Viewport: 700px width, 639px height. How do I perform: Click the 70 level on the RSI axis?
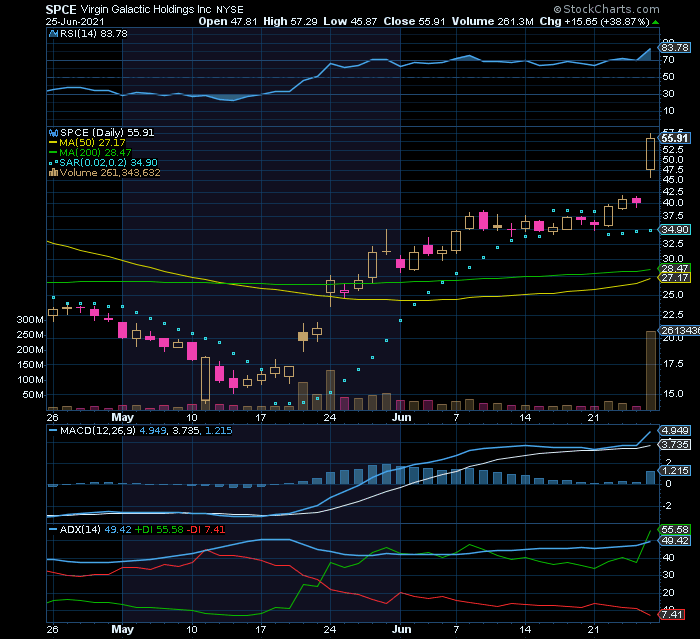point(668,59)
